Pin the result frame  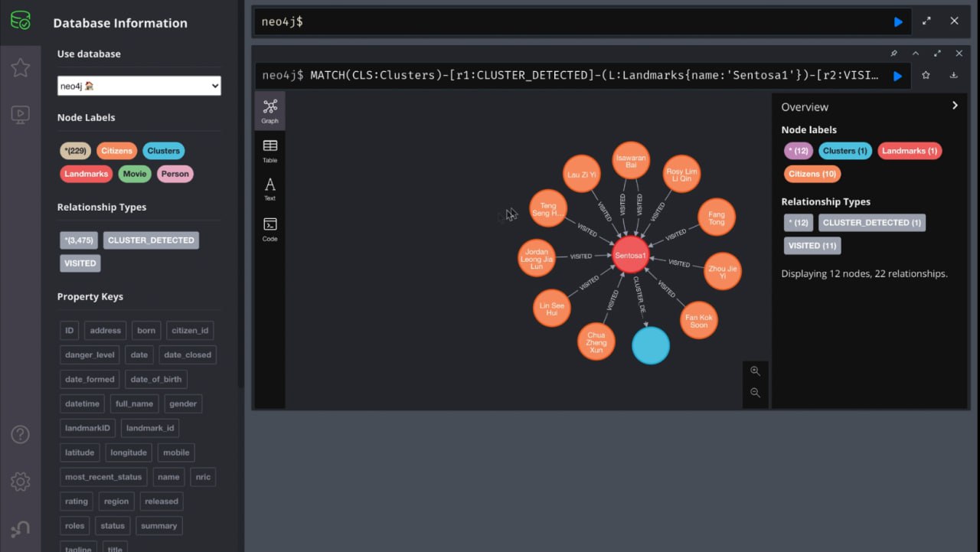[893, 54]
